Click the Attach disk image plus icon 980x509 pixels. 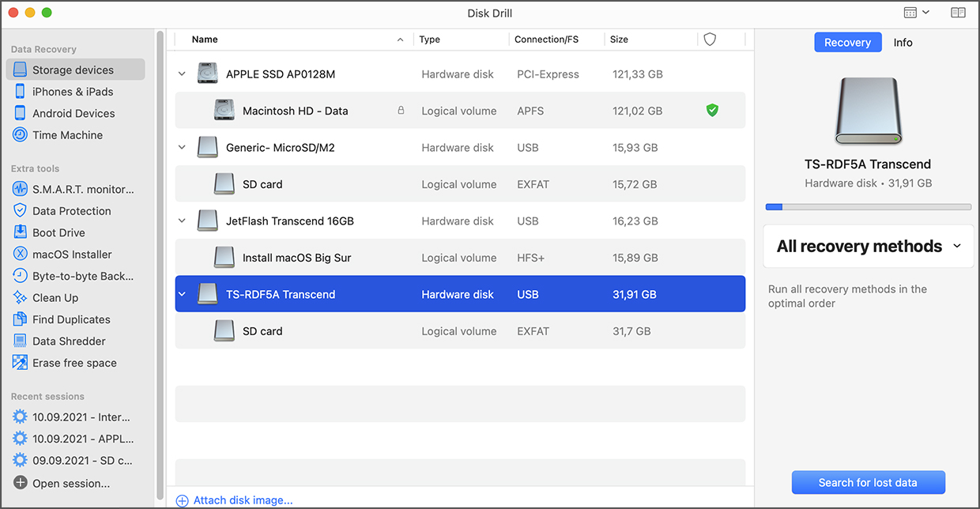click(183, 500)
